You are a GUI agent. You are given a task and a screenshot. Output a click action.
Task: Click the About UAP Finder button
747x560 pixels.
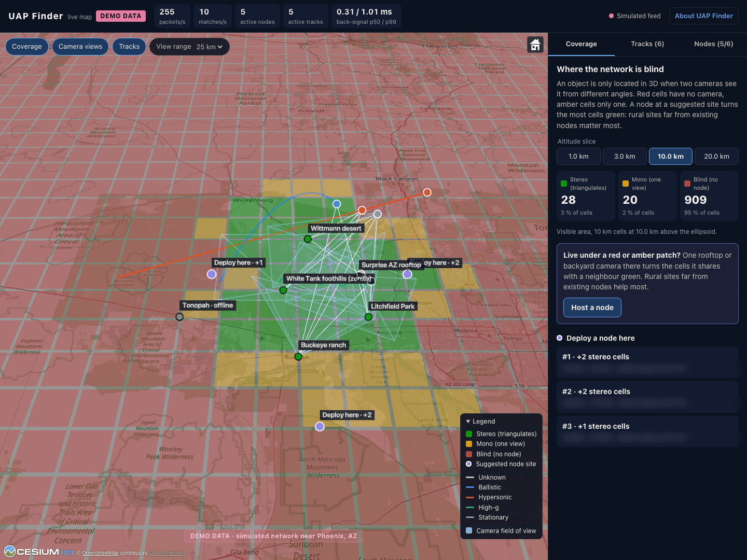(703, 16)
